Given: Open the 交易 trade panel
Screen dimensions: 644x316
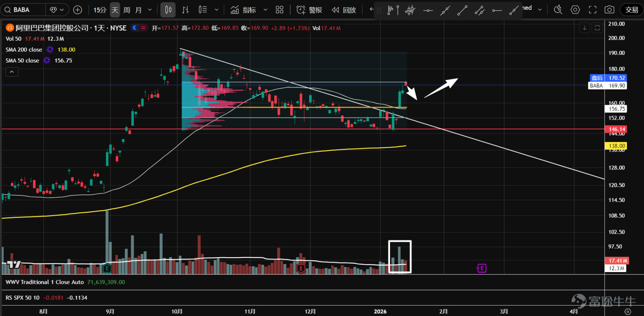Looking at the screenshot, I should (632, 10).
